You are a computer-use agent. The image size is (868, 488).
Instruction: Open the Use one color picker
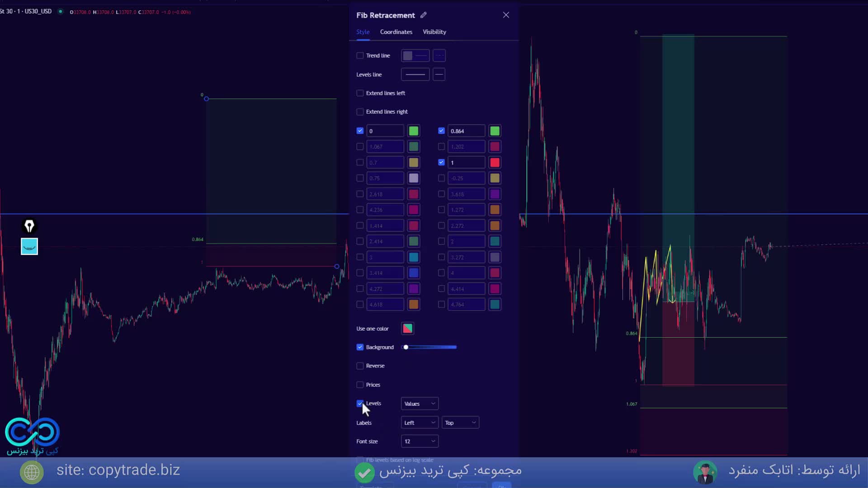click(407, 328)
